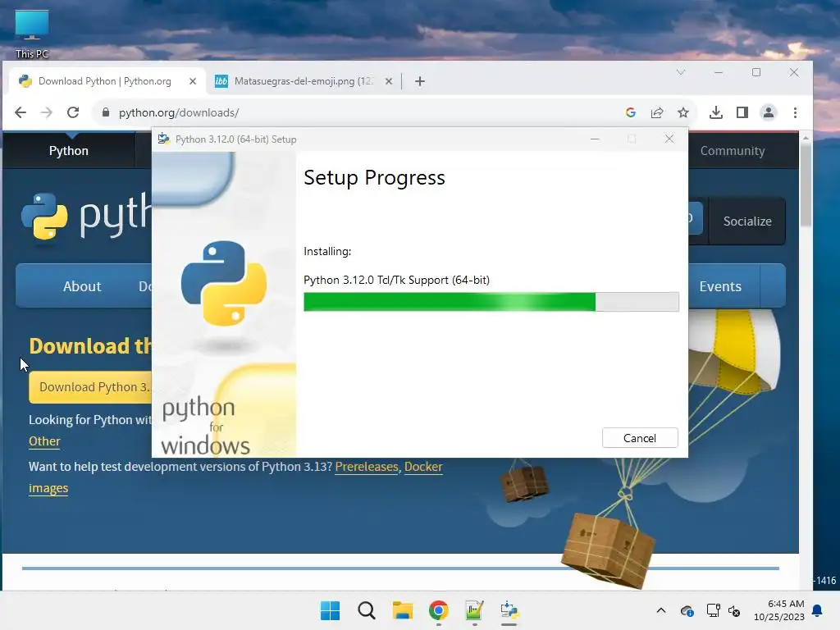
Task: Switch to Download Python tab
Action: point(107,81)
